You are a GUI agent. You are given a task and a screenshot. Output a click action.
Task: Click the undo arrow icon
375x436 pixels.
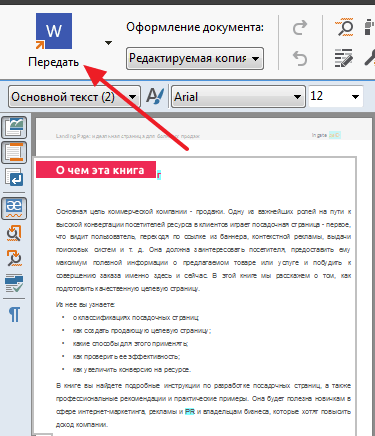click(300, 58)
